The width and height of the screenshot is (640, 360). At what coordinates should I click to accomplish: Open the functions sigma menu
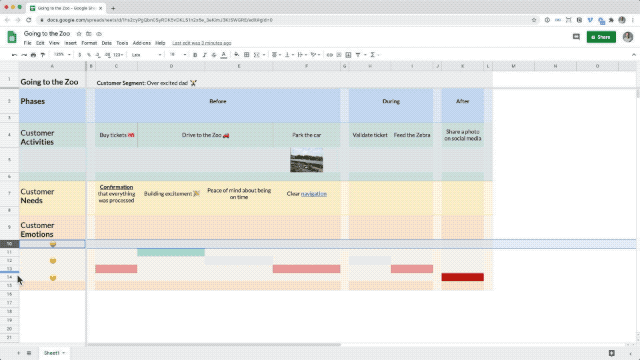[x=373, y=55]
